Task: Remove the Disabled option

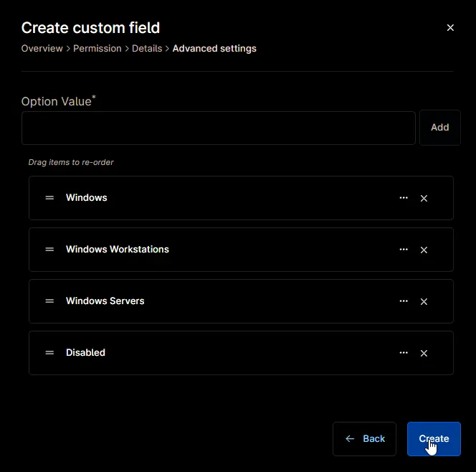Action: (x=424, y=353)
